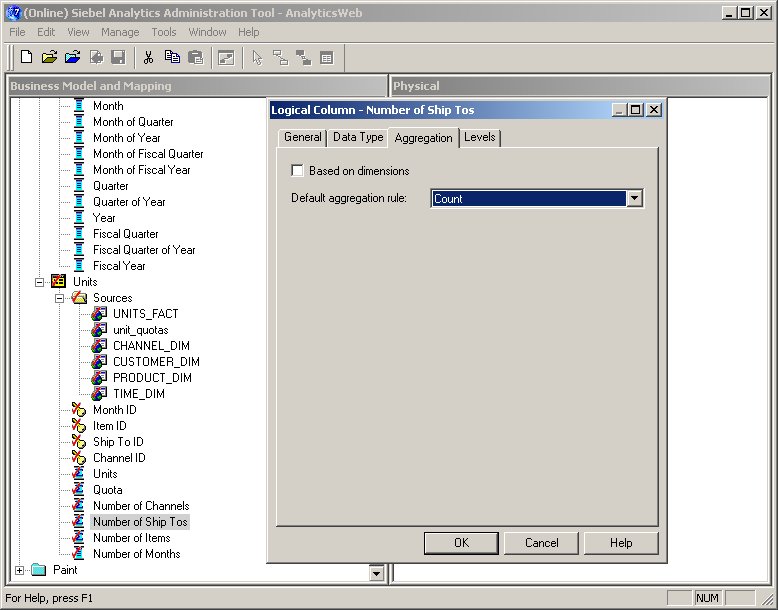Select the Month of Fiscal Year column
This screenshot has height=610, width=778.
click(141, 170)
